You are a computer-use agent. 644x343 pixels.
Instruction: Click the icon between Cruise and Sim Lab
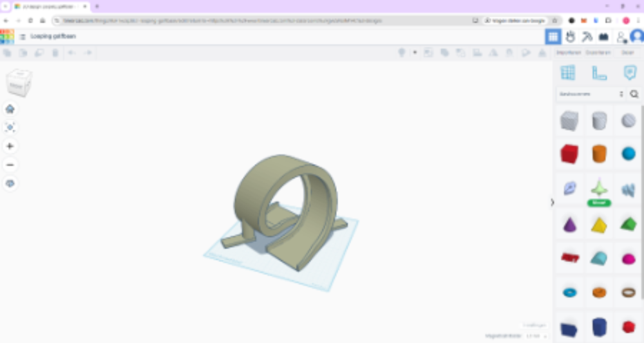pyautogui.click(x=526, y=53)
